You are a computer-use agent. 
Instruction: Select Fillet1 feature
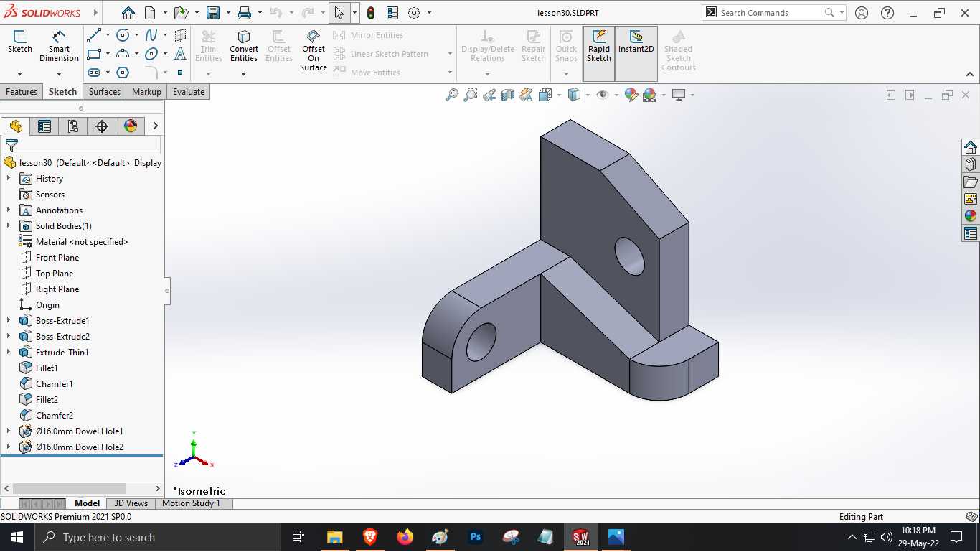[47, 368]
